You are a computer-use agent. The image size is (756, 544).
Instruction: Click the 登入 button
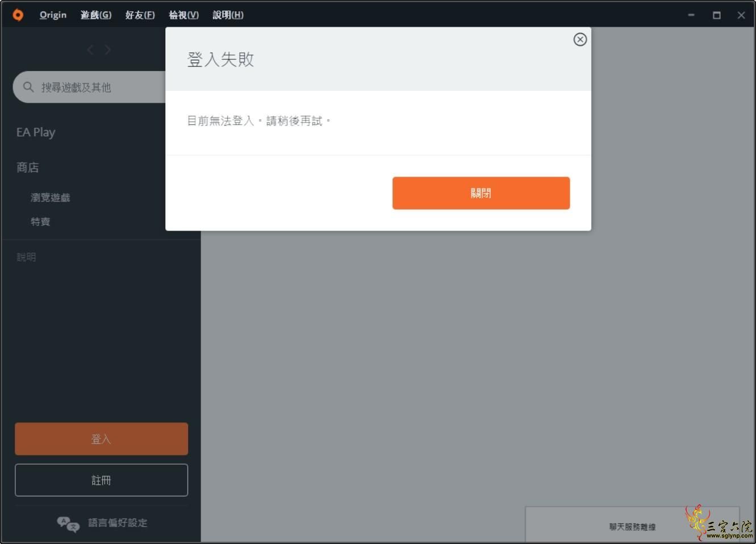(x=101, y=439)
